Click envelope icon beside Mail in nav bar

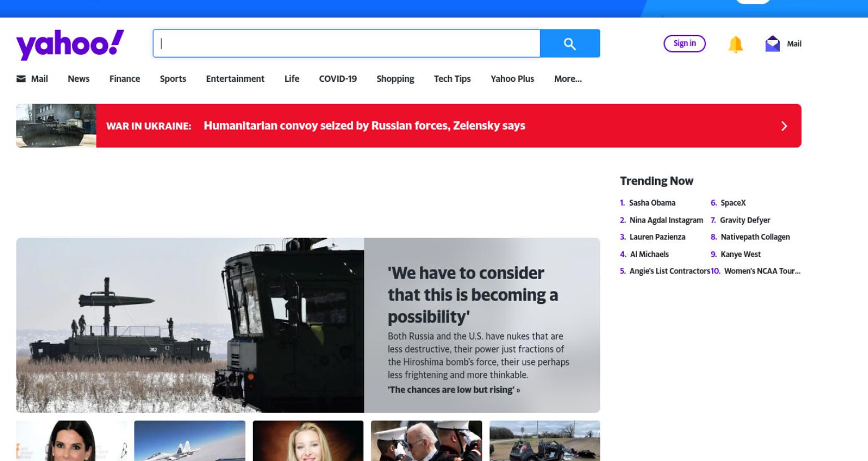(x=21, y=79)
